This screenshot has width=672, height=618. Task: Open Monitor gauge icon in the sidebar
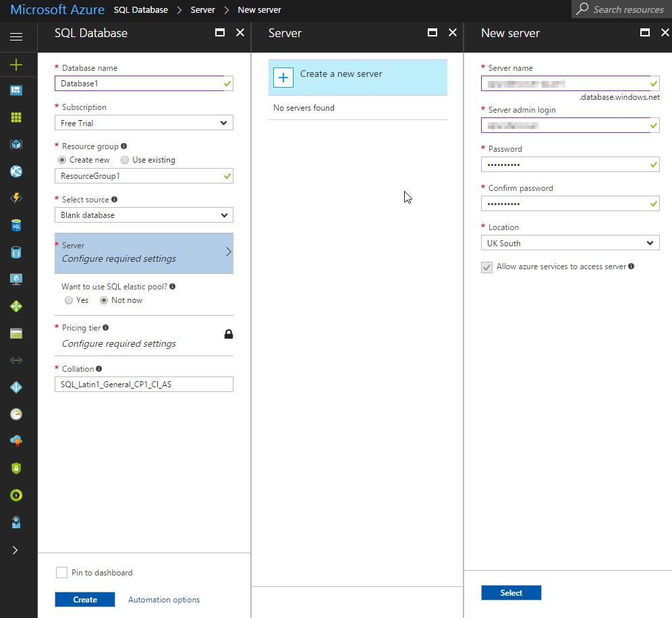pos(16,414)
